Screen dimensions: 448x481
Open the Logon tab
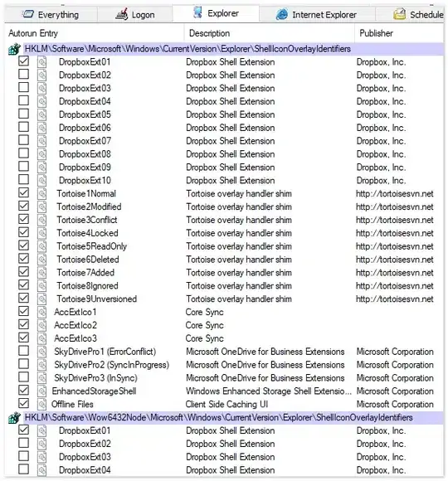[135, 14]
